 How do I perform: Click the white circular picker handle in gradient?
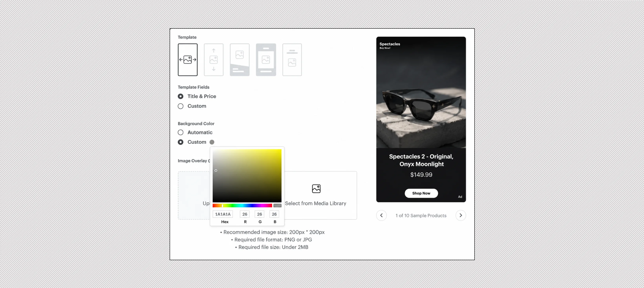click(x=216, y=171)
